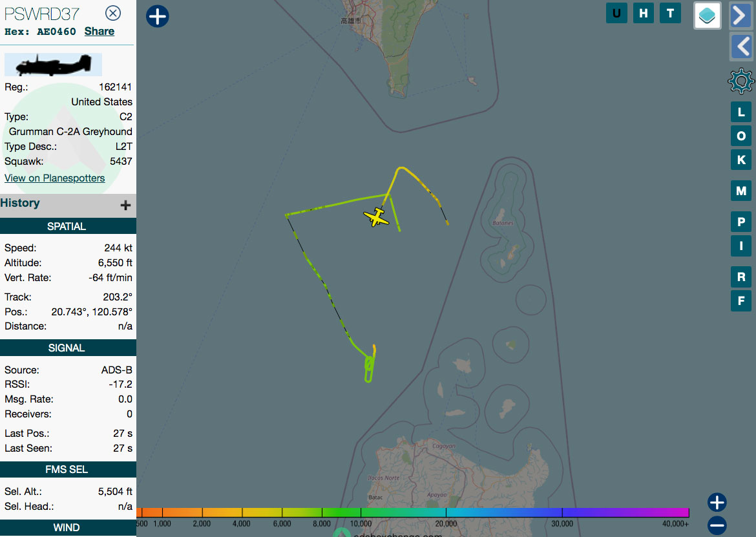
Task: Click registration value 162141
Action: coord(115,87)
